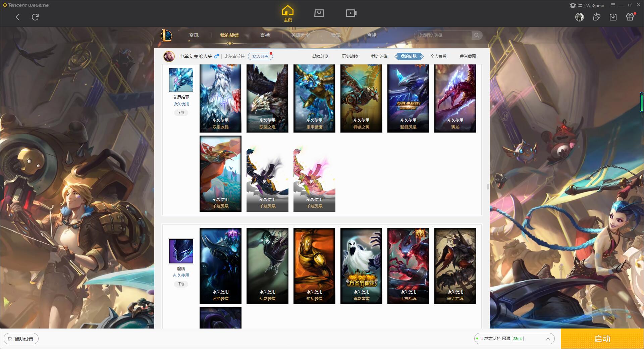
Task: Open the 幻影梦魇 skin card
Action: point(267,266)
